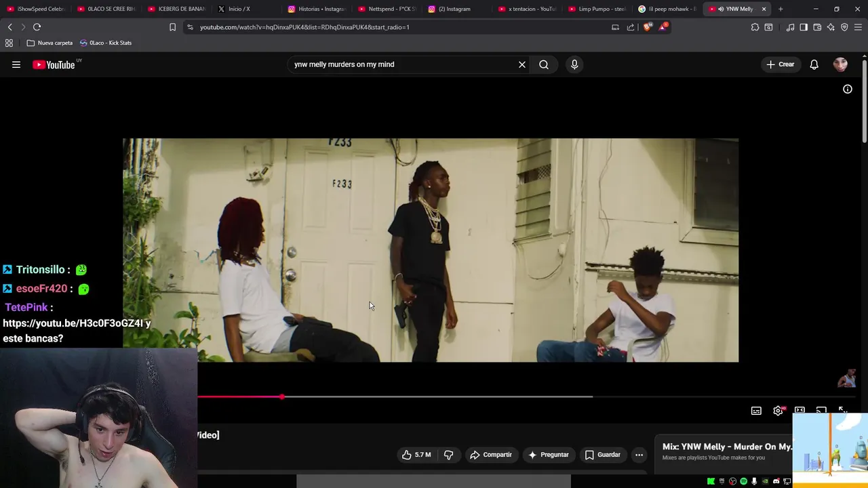Switch to the Historias Instagram tab
868x488 pixels.
pyautogui.click(x=317, y=9)
